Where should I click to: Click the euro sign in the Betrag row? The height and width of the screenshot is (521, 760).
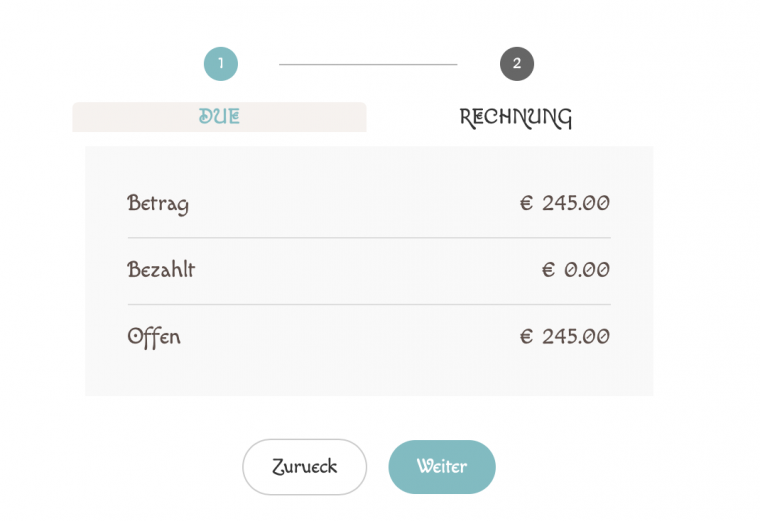526,203
